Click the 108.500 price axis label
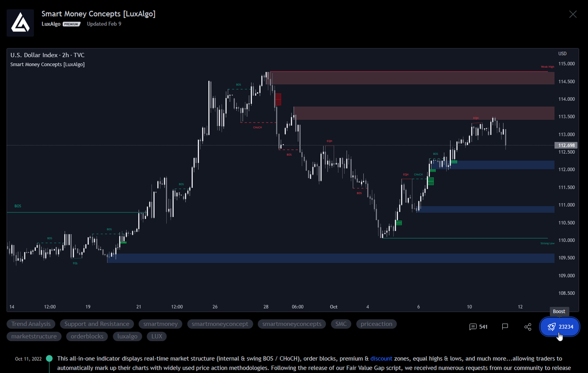This screenshot has width=588, height=373. point(566,293)
